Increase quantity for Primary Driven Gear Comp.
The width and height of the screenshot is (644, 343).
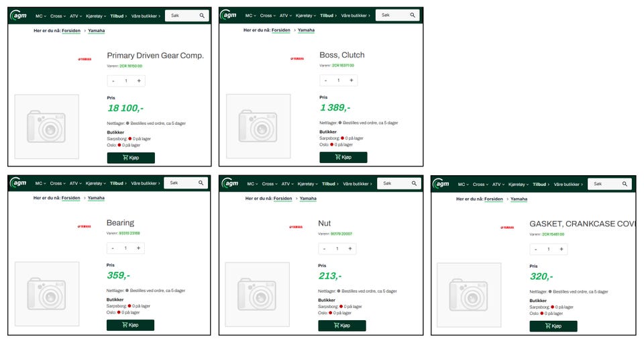(x=139, y=81)
